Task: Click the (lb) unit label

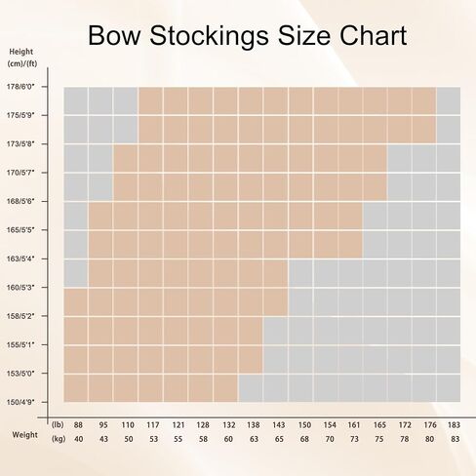Action: [x=58, y=425]
